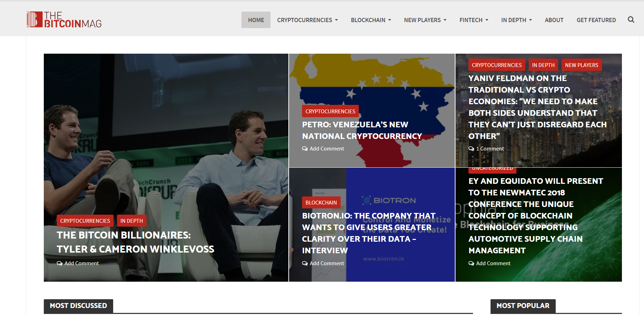
Task: Click 1 Comment under Yaniv Feldman article
Action: [490, 149]
